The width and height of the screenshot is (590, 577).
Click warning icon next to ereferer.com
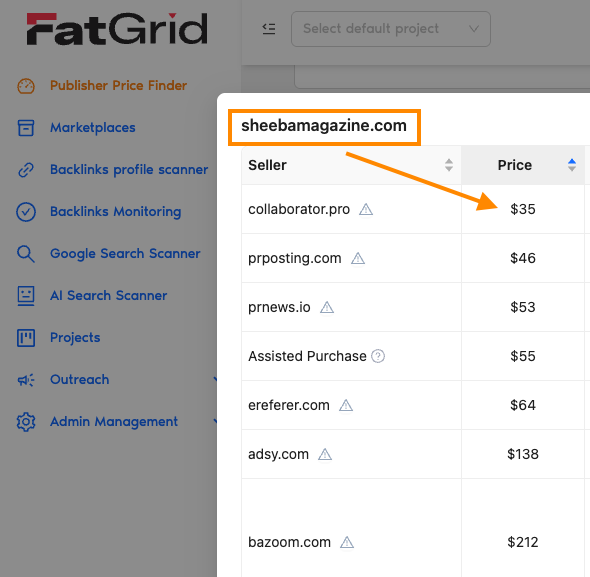click(x=346, y=405)
